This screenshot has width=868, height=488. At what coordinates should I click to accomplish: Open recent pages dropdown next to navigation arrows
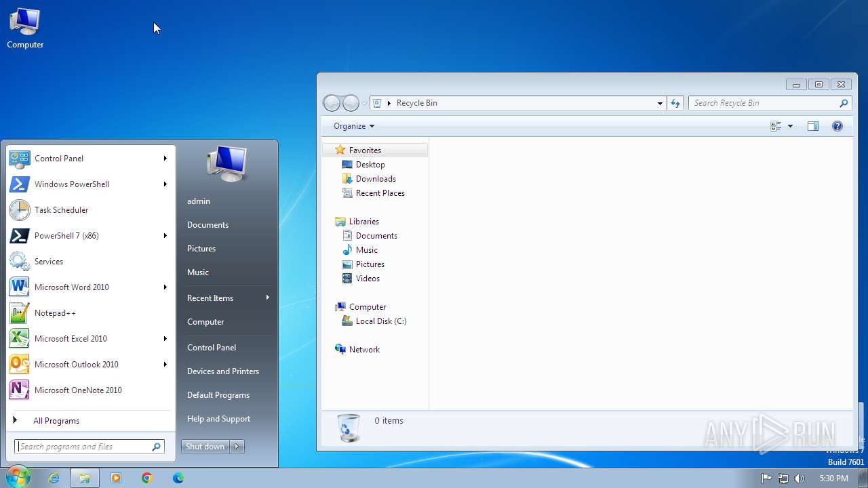coord(364,104)
